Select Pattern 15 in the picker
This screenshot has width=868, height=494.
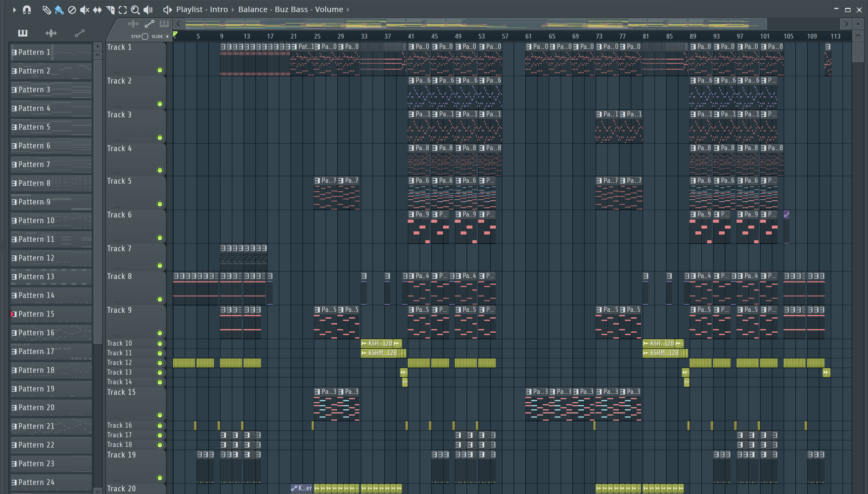click(x=51, y=314)
